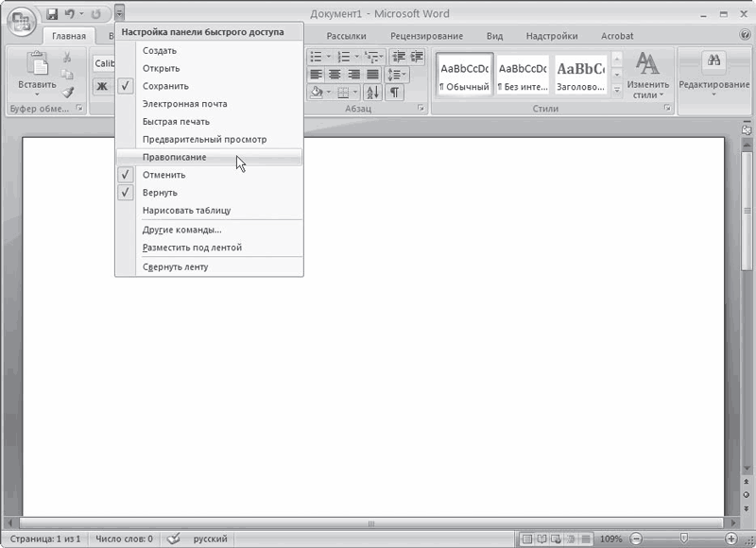Click the pilcrow show formatting marks icon
The height and width of the screenshot is (548, 756).
(394, 92)
